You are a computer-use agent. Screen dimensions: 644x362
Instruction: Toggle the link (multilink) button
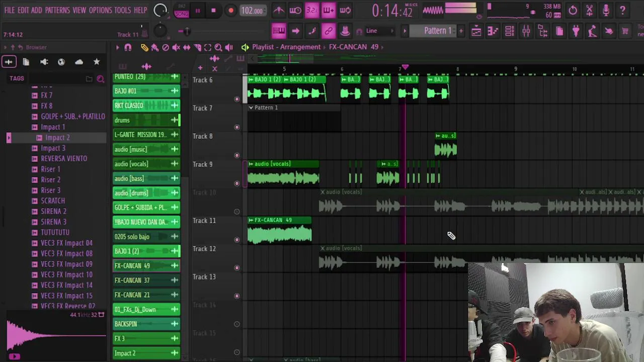[329, 31]
